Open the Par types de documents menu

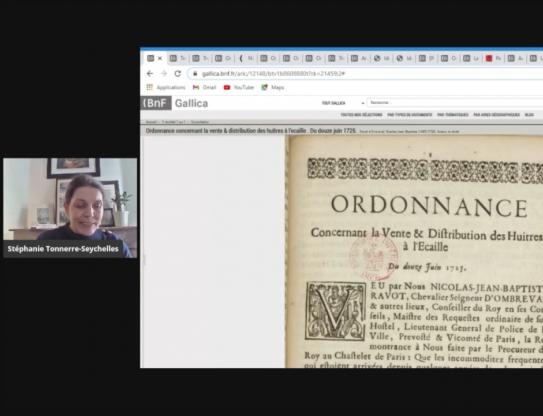click(x=410, y=115)
